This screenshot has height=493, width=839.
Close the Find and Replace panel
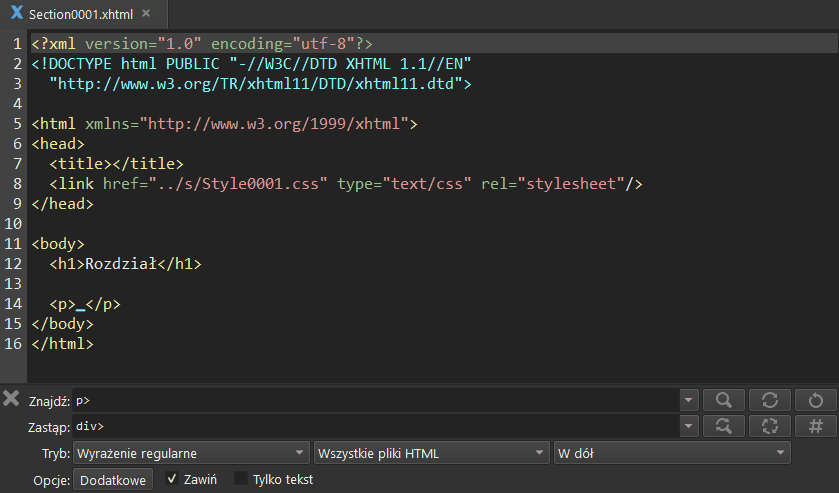[11, 399]
